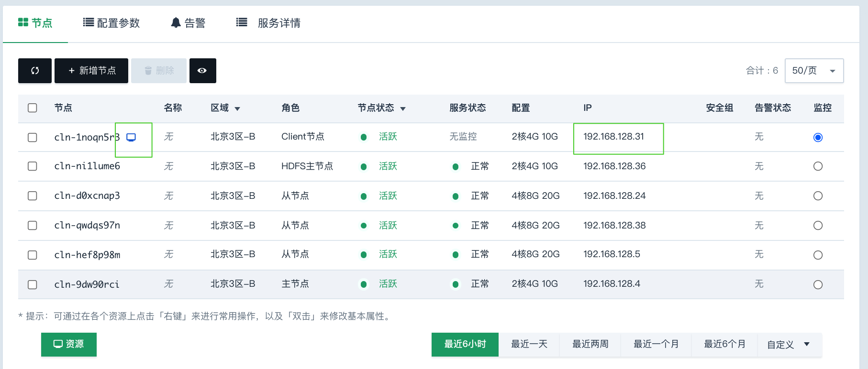Click the list icon of 配置参数 tab
This screenshot has height=369, width=868.
coord(89,22)
